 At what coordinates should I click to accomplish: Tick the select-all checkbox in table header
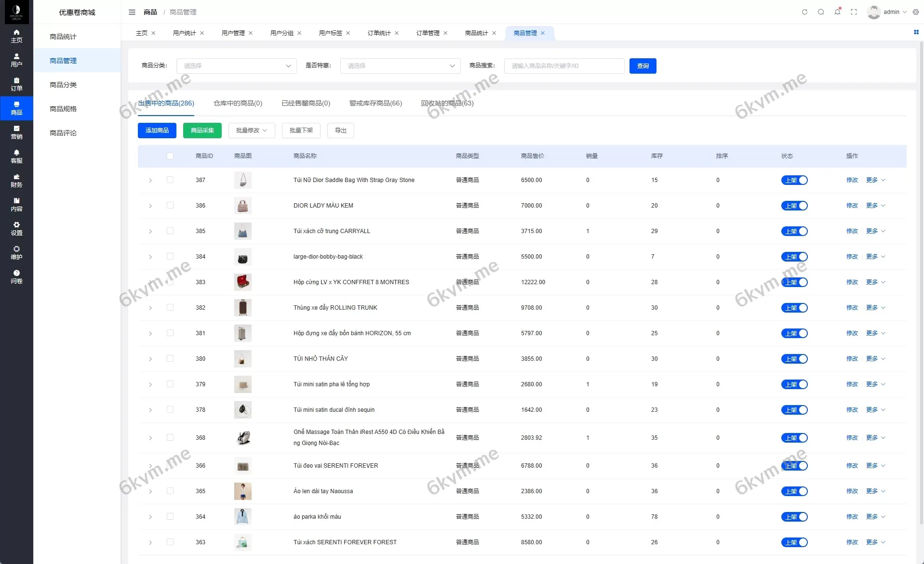coord(170,156)
